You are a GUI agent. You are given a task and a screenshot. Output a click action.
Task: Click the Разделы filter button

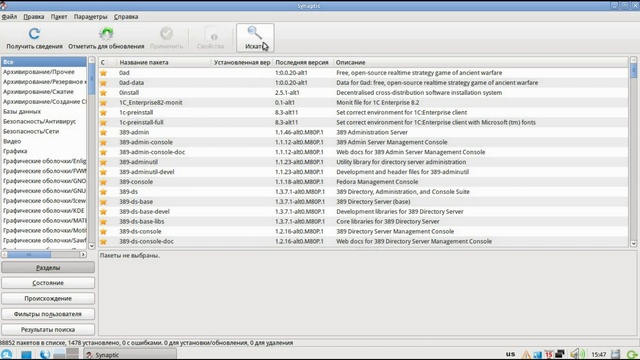[48, 268]
